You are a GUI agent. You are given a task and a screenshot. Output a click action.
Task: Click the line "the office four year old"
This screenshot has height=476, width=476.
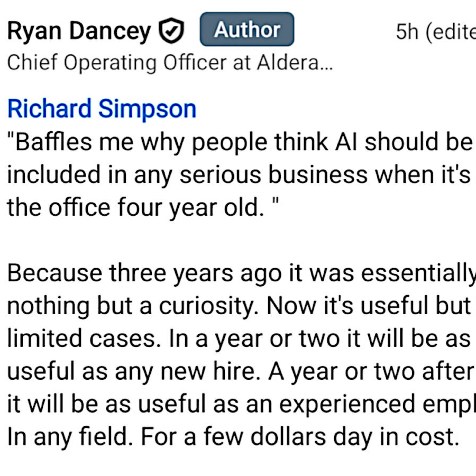136,208
